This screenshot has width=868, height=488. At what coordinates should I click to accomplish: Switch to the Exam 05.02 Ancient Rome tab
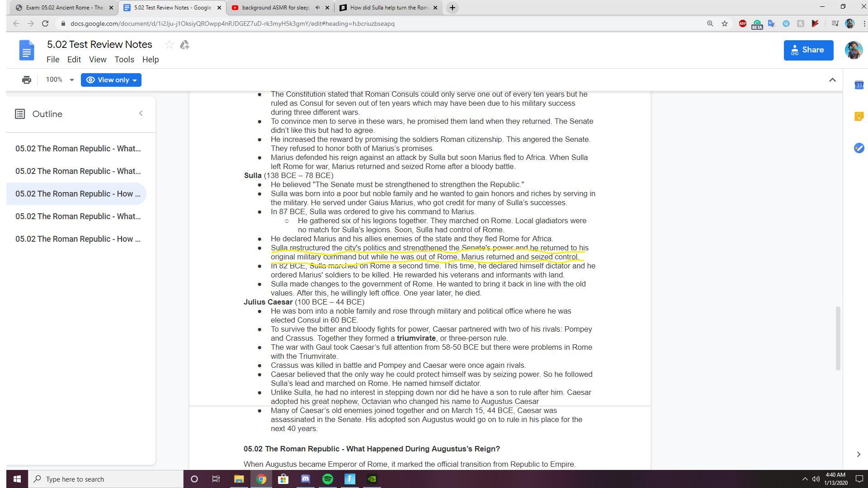63,8
